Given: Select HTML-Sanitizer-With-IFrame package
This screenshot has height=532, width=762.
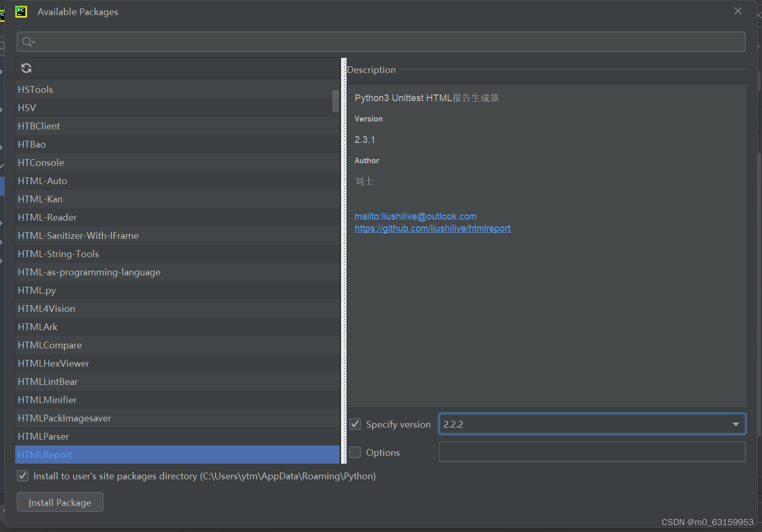Looking at the screenshot, I should click(177, 236).
